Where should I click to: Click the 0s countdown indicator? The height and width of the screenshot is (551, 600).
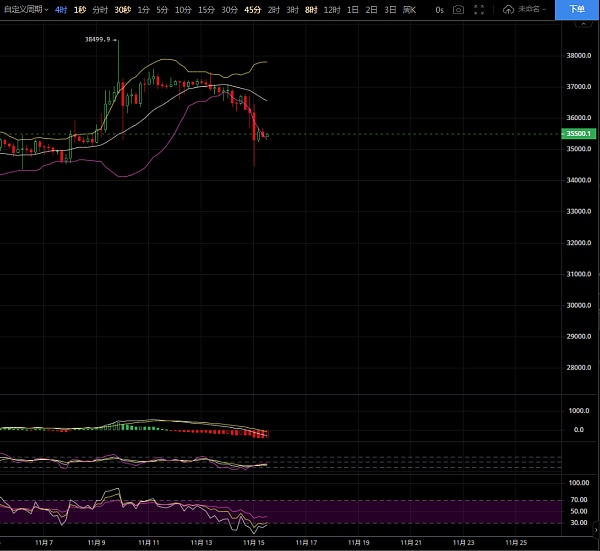click(x=439, y=9)
